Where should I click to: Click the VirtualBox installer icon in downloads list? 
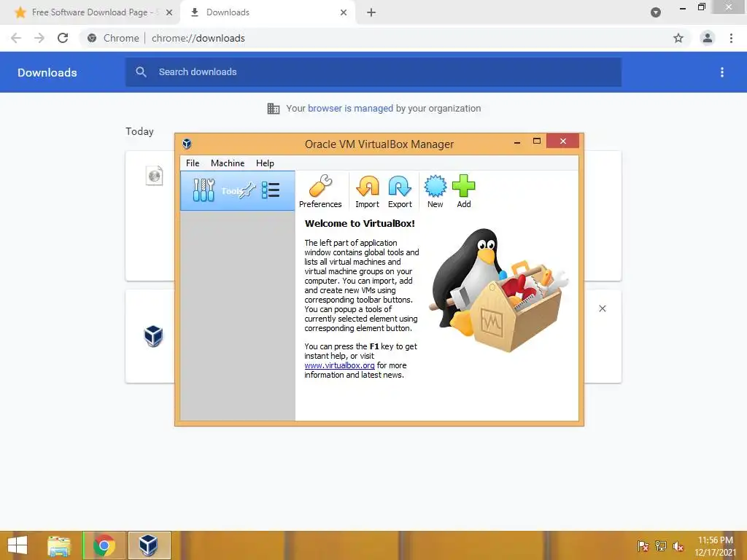click(153, 336)
